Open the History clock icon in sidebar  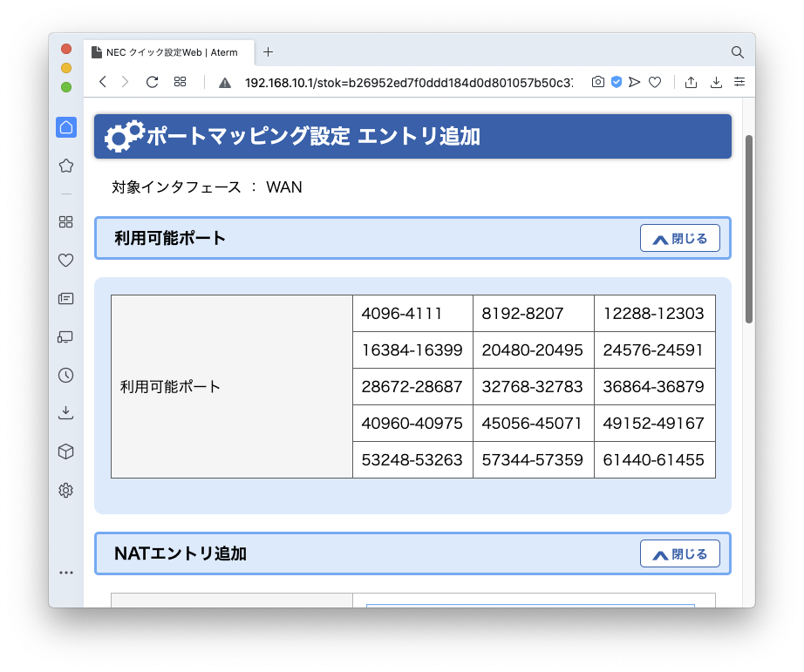tap(66, 375)
